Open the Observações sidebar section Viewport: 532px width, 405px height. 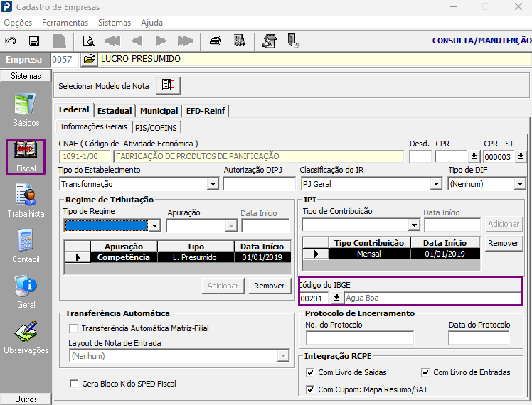click(x=26, y=337)
